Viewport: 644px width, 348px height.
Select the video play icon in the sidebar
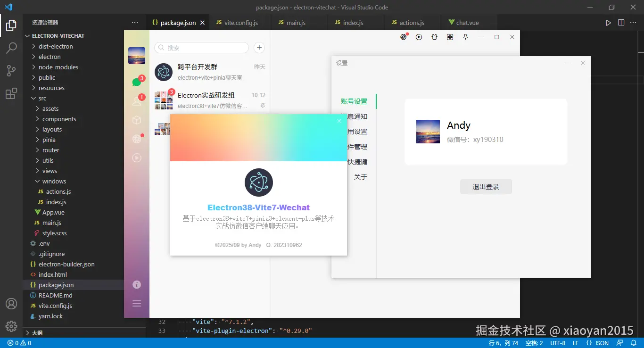[136, 158]
